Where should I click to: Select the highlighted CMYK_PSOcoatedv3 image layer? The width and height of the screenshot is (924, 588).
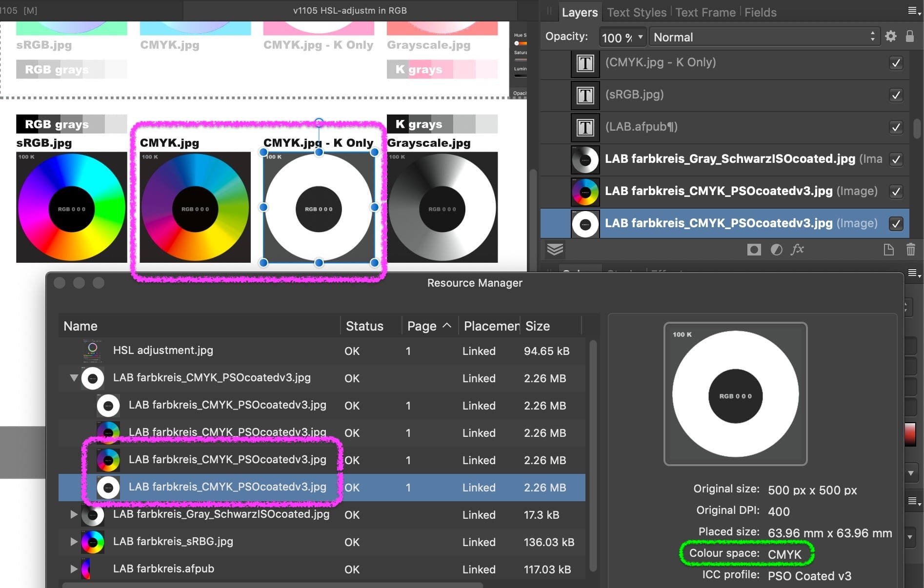tap(724, 224)
